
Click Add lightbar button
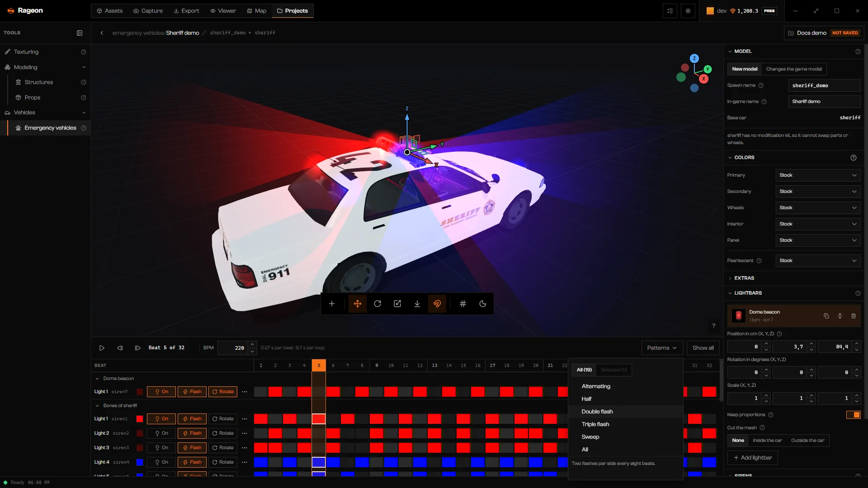tap(752, 458)
